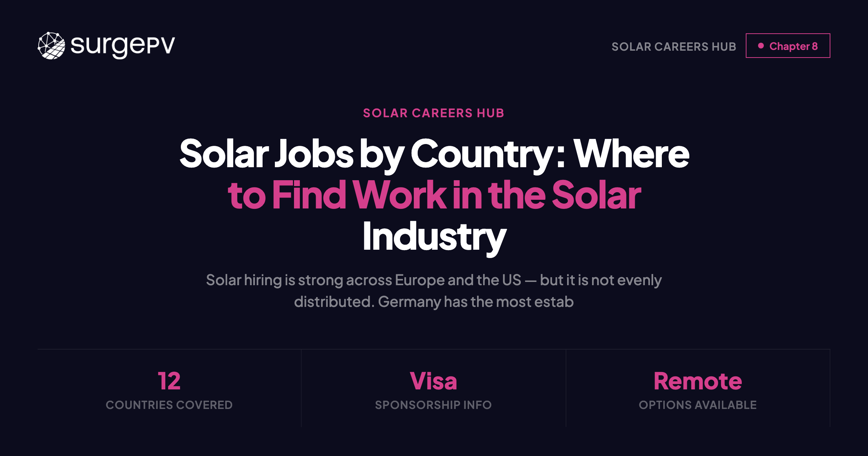Select the COUNTRIES COVERED caption
The height and width of the screenshot is (456, 868).
point(170,405)
